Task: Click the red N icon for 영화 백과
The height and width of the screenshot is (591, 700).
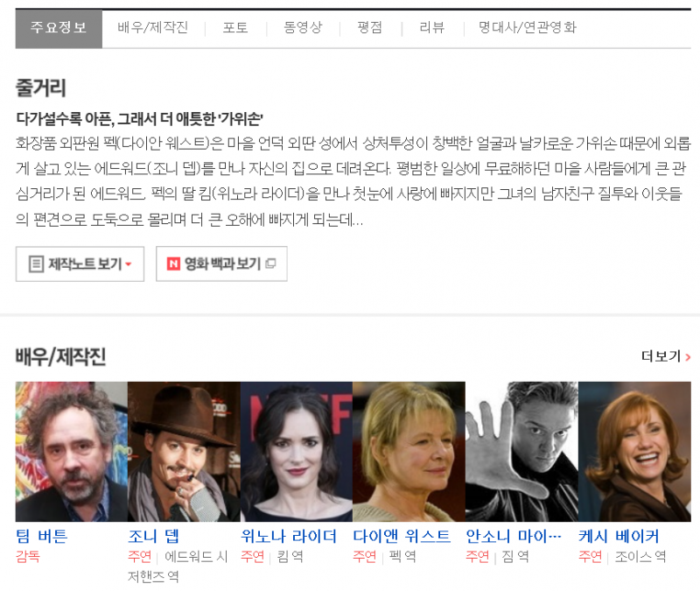Action: 173,264
